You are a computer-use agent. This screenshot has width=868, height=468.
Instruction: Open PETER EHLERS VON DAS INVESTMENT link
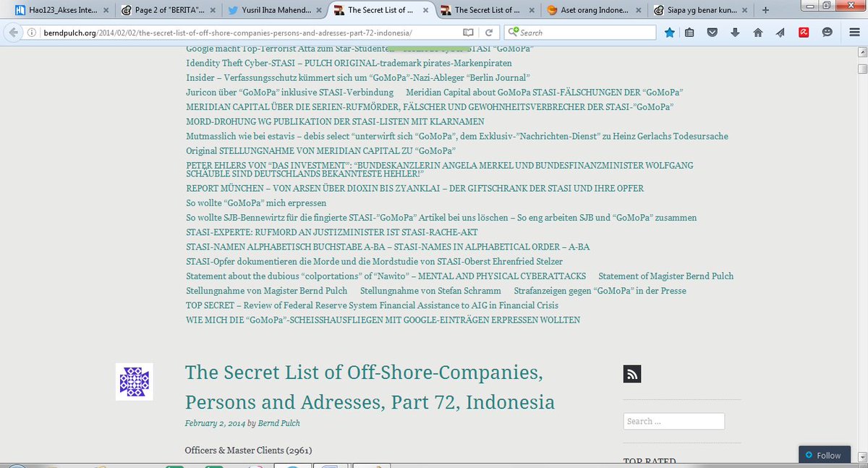(439, 170)
